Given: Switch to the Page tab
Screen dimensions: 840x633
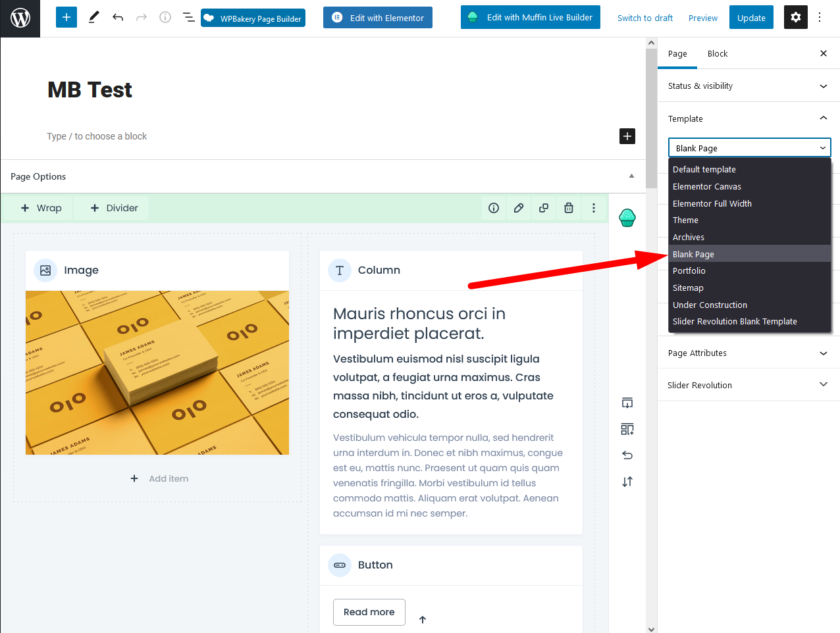Looking at the screenshot, I should tap(677, 53).
